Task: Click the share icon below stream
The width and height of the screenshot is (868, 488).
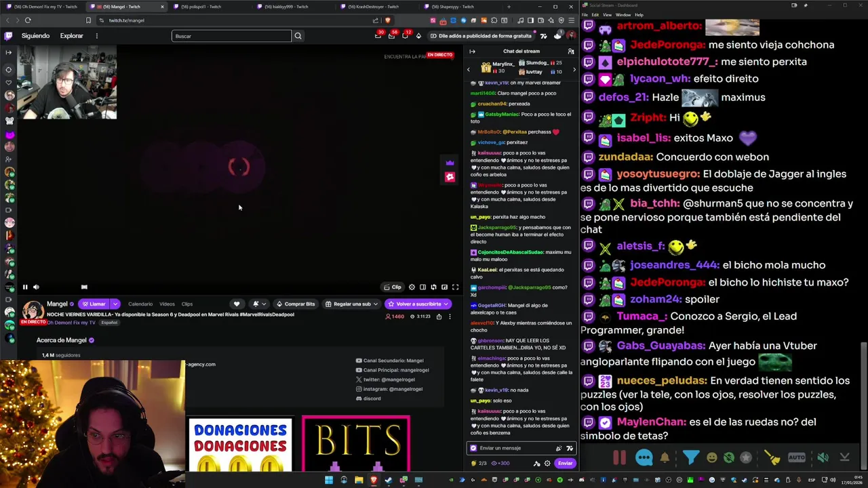Action: point(439,317)
